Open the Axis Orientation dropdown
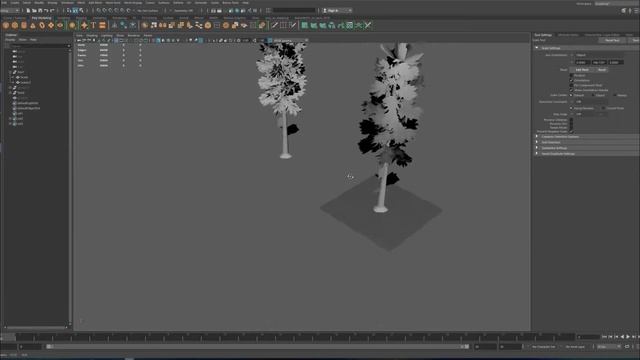Viewport: 640px width, 360px height. (599, 55)
